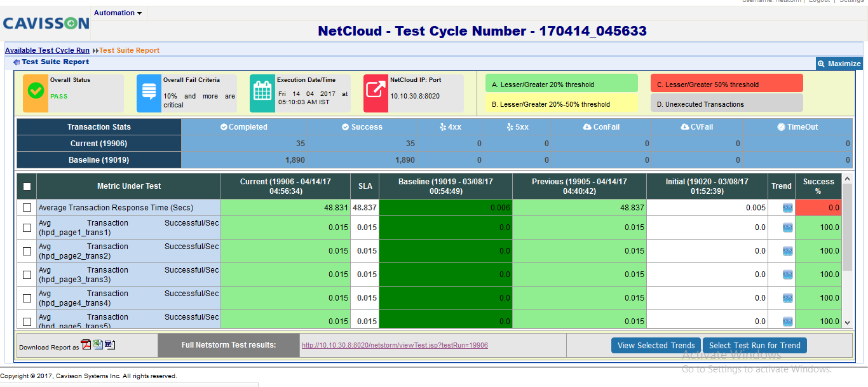868x387 pixels.
Task: Click the 5xx column header icon
Action: pyautogui.click(x=510, y=127)
